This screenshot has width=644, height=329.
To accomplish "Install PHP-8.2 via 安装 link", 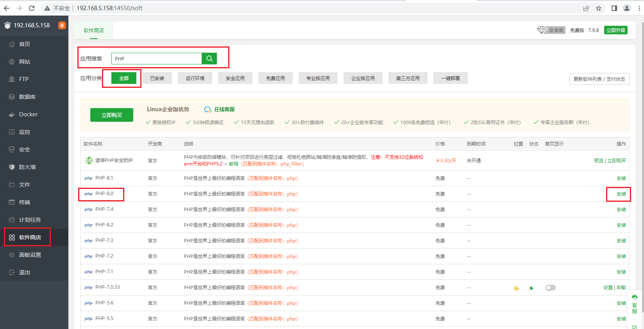I will click(x=621, y=225).
